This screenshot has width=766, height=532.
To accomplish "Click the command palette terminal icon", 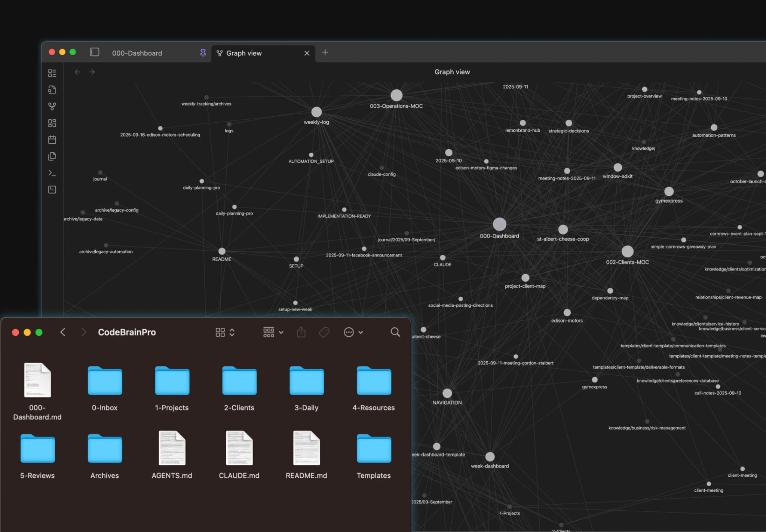I will [x=52, y=173].
